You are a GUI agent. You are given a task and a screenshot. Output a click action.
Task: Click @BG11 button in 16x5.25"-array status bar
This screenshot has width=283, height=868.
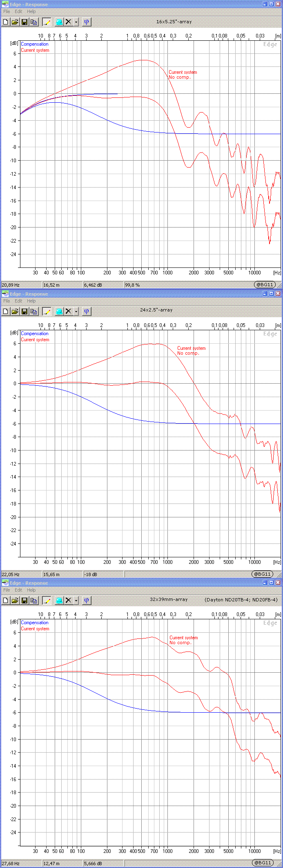click(x=265, y=285)
